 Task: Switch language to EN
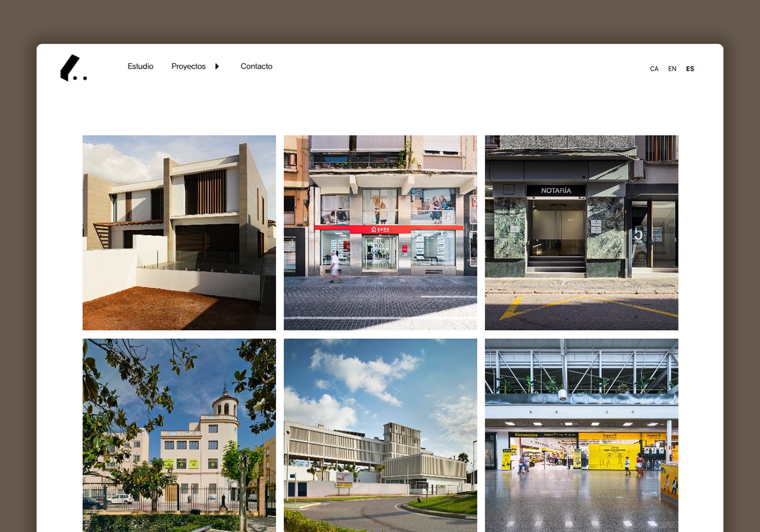click(x=672, y=69)
